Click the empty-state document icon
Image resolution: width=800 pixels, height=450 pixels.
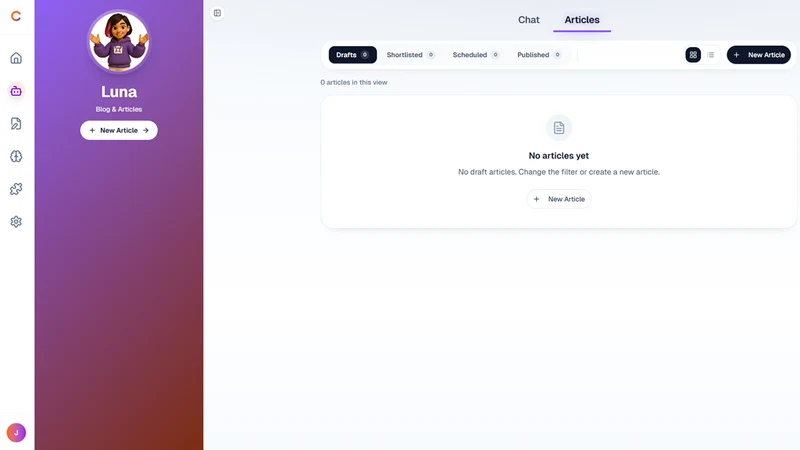tap(559, 128)
